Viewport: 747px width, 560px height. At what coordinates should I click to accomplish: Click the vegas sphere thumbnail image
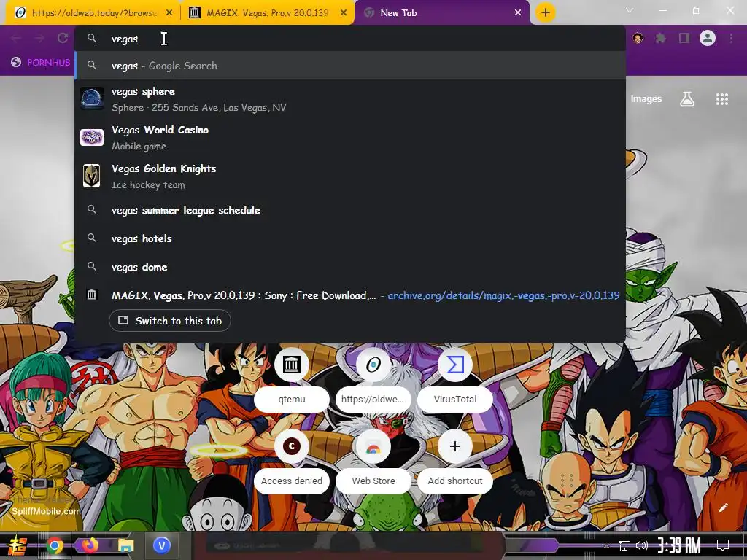tap(91, 99)
